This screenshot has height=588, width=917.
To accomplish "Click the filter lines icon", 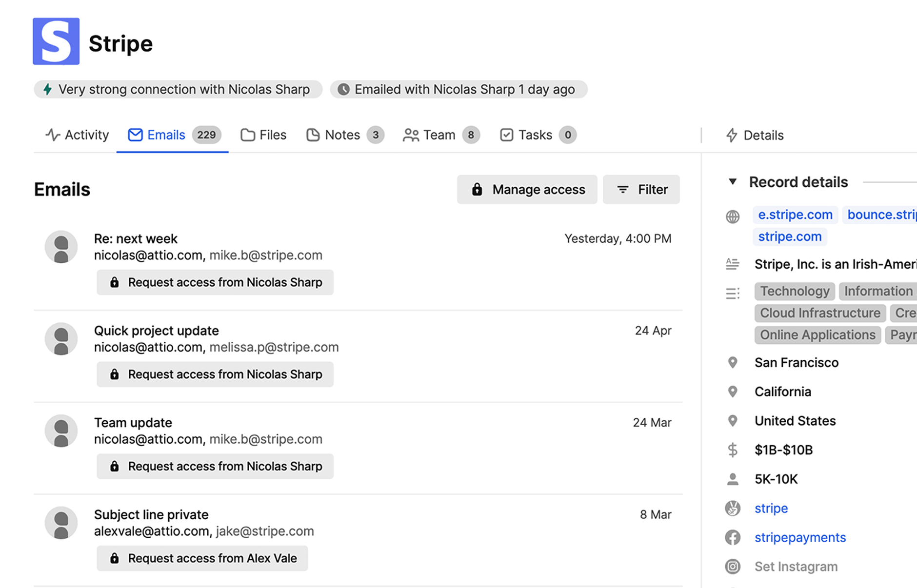I will 623,189.
